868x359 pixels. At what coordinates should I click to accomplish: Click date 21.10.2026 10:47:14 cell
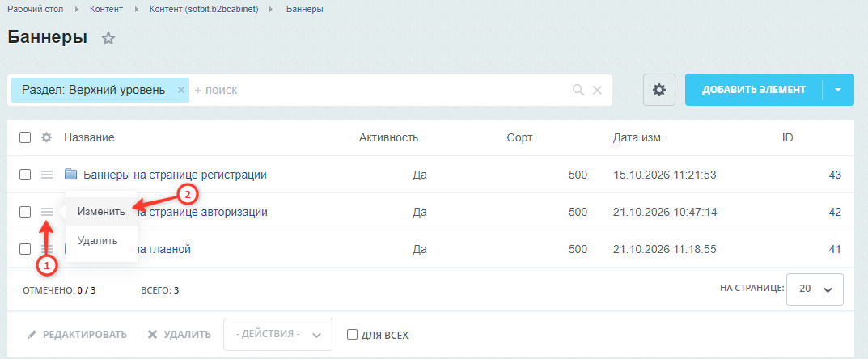665,212
